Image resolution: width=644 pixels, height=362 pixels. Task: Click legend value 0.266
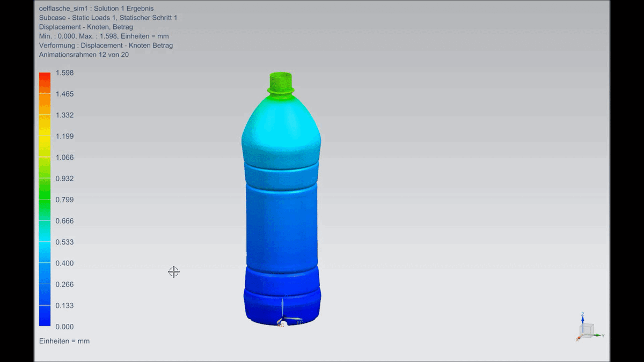click(x=65, y=285)
